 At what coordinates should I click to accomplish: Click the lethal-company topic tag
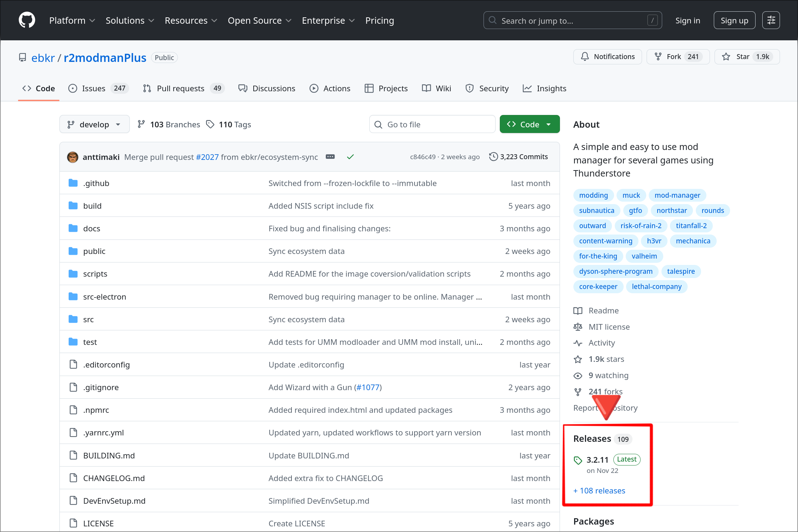657,287
